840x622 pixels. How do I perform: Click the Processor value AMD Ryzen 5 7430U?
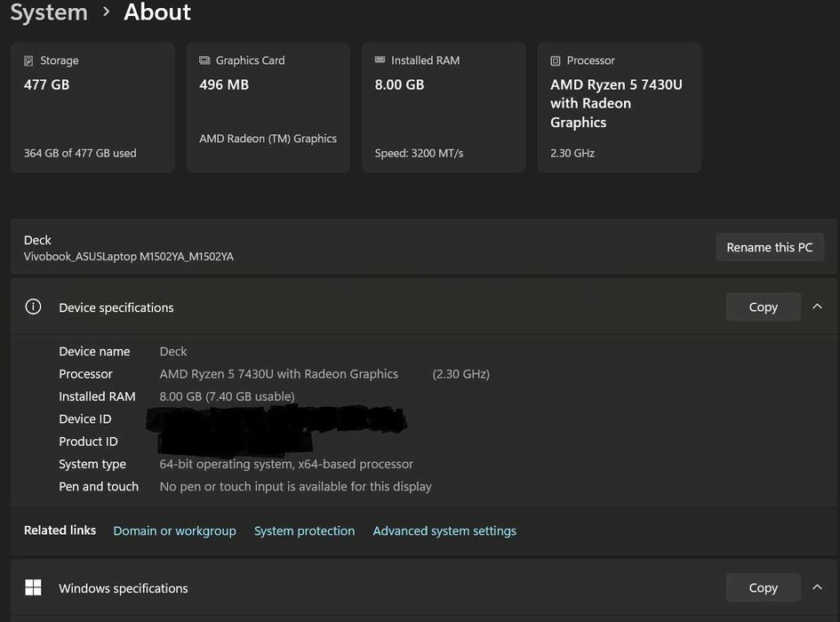(278, 374)
